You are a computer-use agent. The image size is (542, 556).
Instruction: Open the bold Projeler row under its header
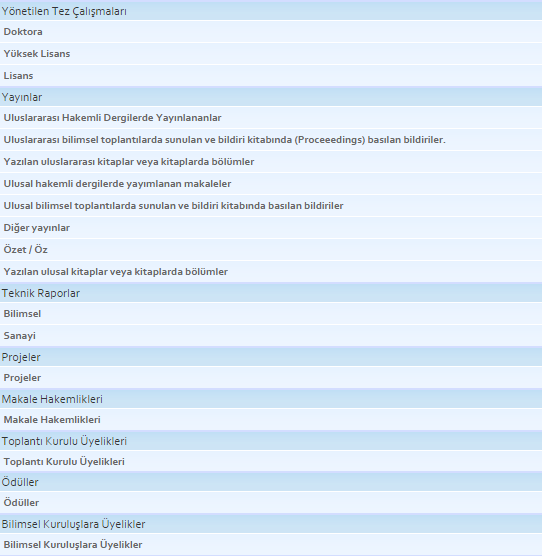click(271, 378)
